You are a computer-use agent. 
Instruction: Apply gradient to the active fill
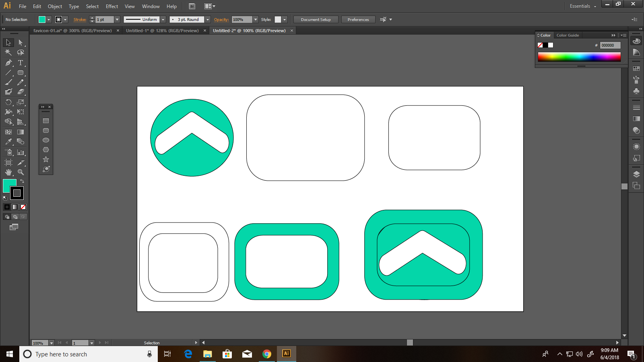coord(14,207)
